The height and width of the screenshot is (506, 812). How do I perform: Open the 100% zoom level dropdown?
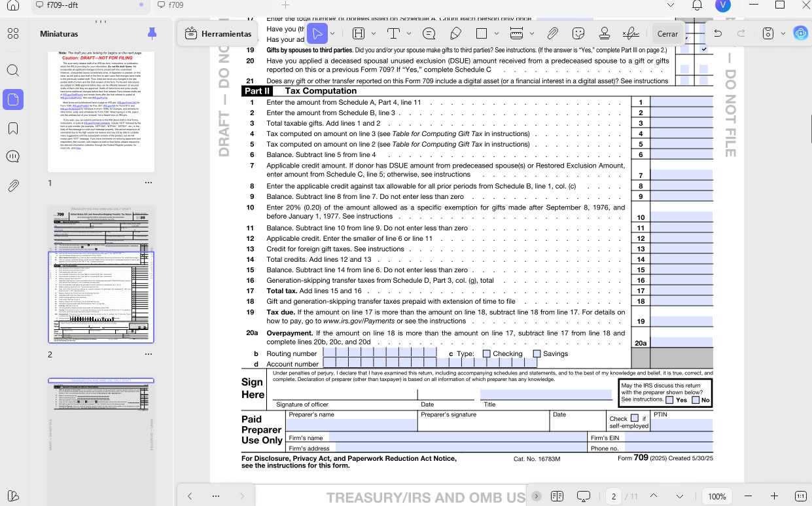pos(718,496)
